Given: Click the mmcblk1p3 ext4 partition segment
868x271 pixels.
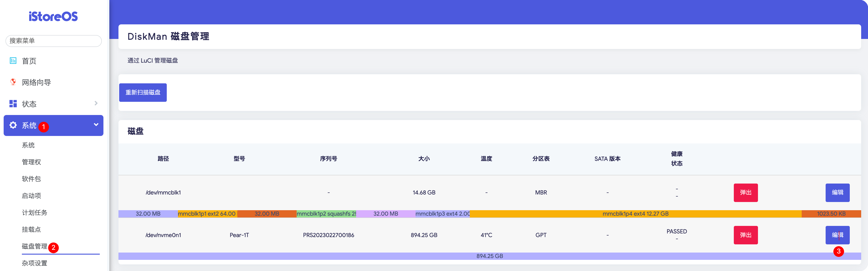Looking at the screenshot, I should pos(443,214).
